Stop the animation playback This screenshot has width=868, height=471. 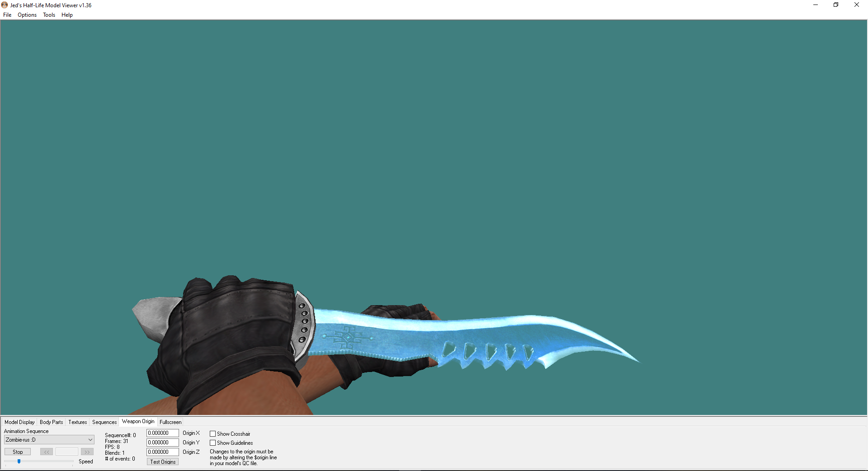(x=18, y=452)
